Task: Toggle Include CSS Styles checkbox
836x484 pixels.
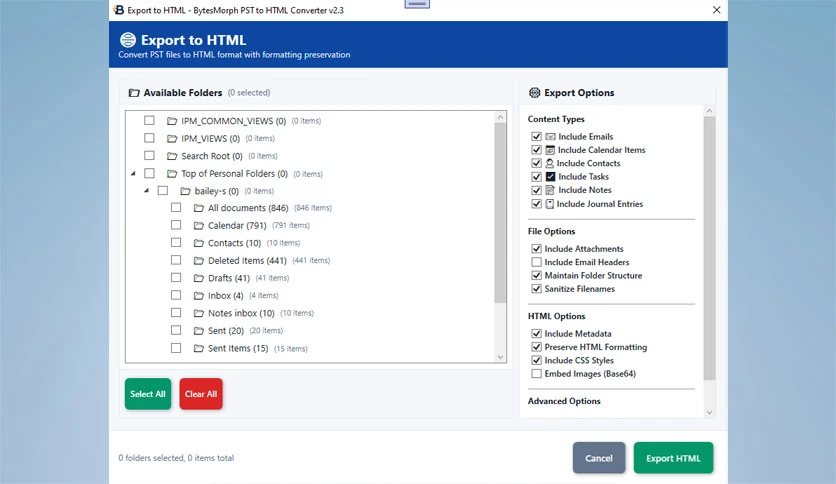Action: tap(536, 360)
